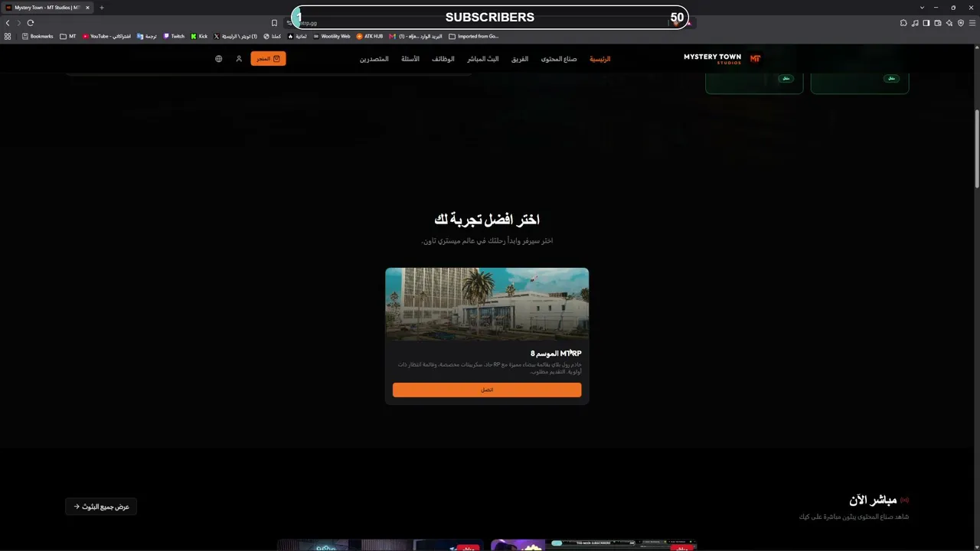Open the Wootility Web bookmark
The height and width of the screenshot is (551, 980).
point(332,36)
